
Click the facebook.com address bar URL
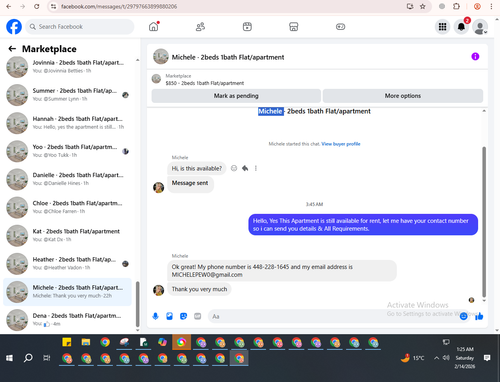click(x=119, y=7)
